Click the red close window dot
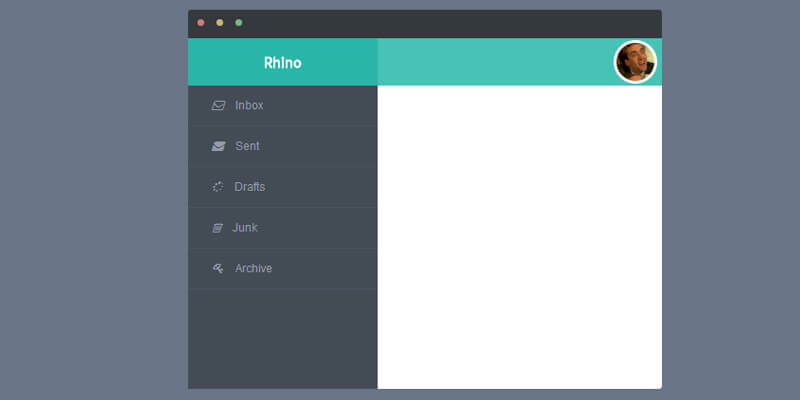The height and width of the screenshot is (400, 800). tap(201, 23)
